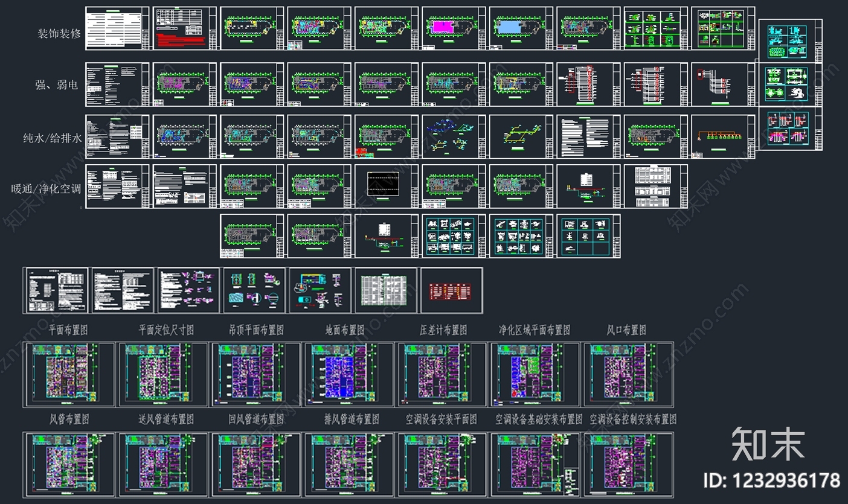
Task: Select the 送风管道布置图 title text
Action: coord(166,419)
